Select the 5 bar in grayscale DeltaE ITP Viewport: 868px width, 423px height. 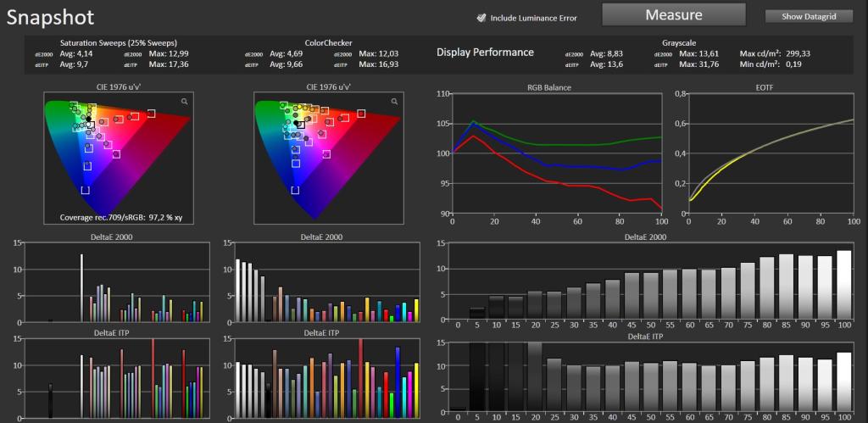476,377
